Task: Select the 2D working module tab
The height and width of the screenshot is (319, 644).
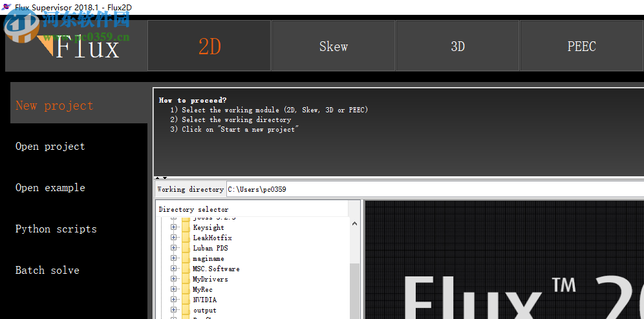Action: coord(209,46)
